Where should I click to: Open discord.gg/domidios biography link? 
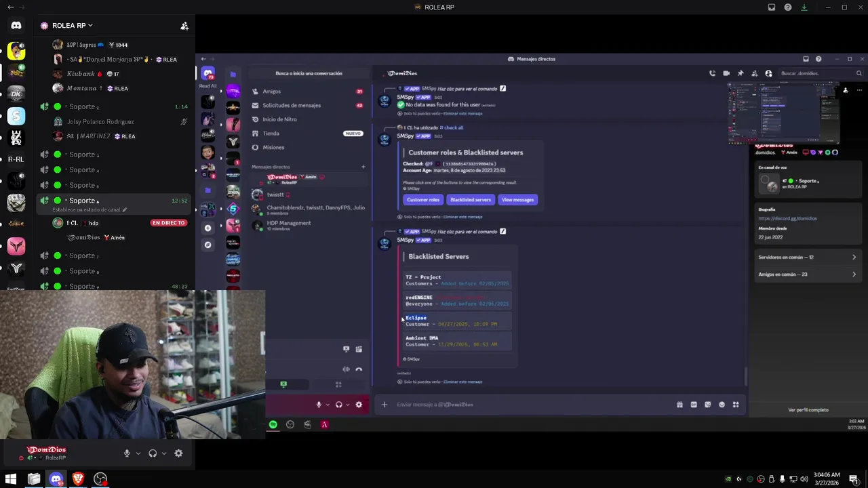787,218
